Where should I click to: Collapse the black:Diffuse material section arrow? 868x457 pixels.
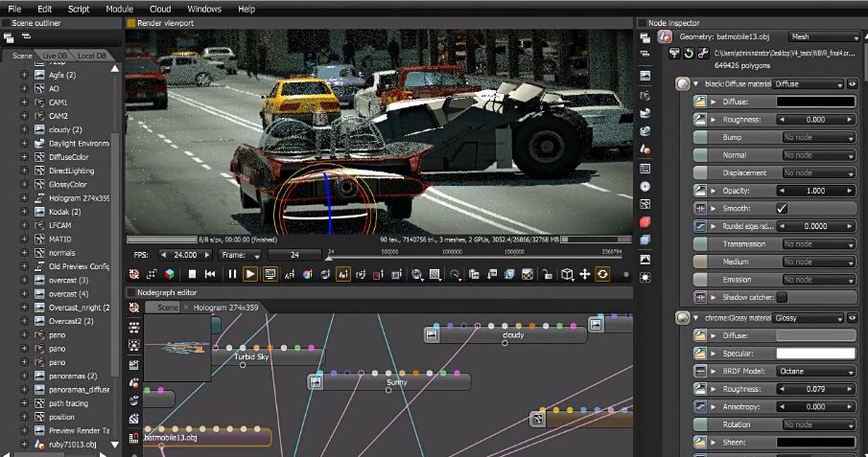tap(696, 84)
